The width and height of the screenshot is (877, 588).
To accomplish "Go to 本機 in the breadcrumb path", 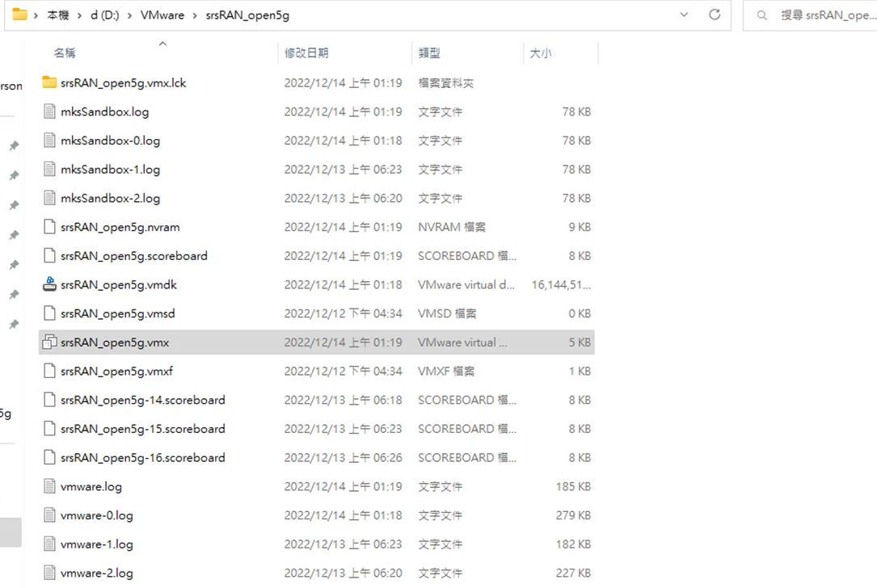I will point(58,15).
